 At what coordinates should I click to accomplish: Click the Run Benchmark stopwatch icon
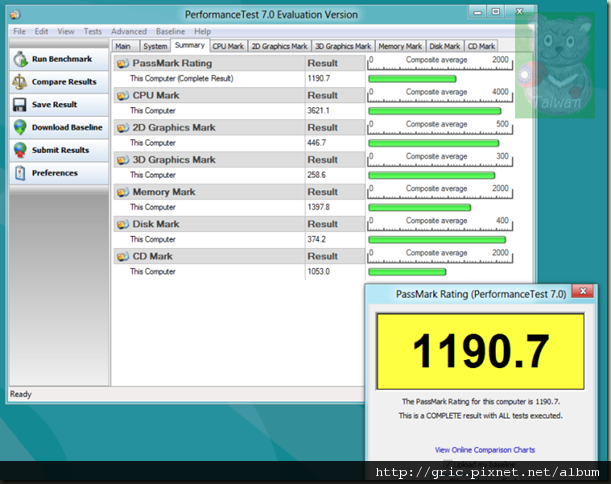[20, 59]
